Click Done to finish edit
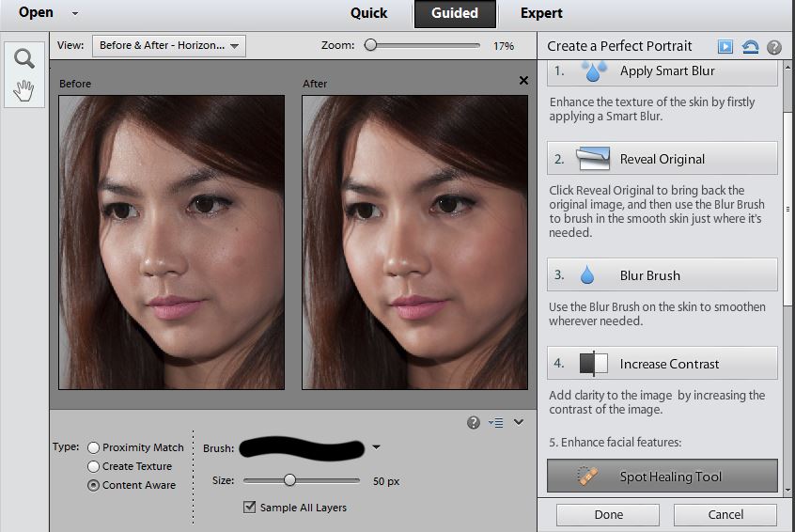This screenshot has width=795, height=532. [x=608, y=515]
